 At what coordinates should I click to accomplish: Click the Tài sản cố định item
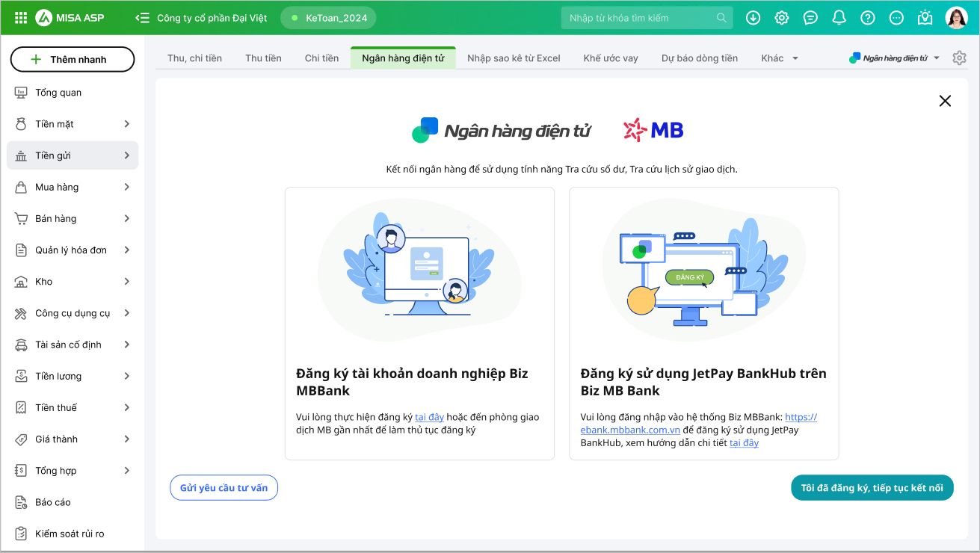point(73,345)
